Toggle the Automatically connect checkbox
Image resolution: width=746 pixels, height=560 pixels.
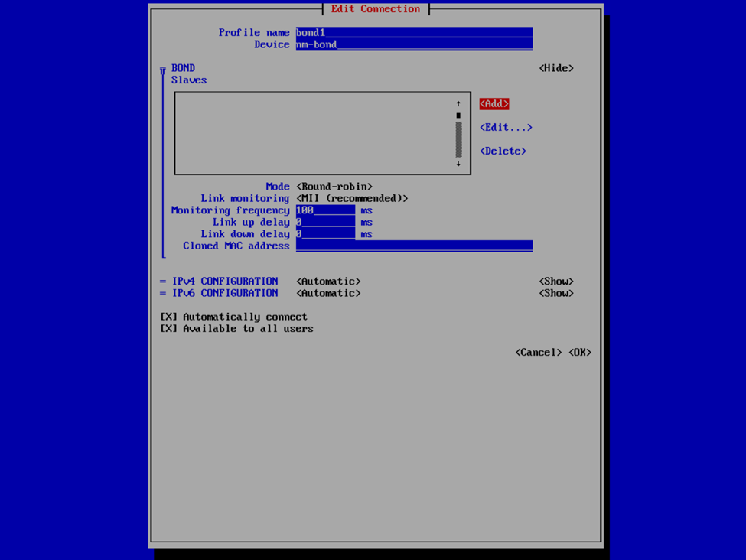[168, 317]
